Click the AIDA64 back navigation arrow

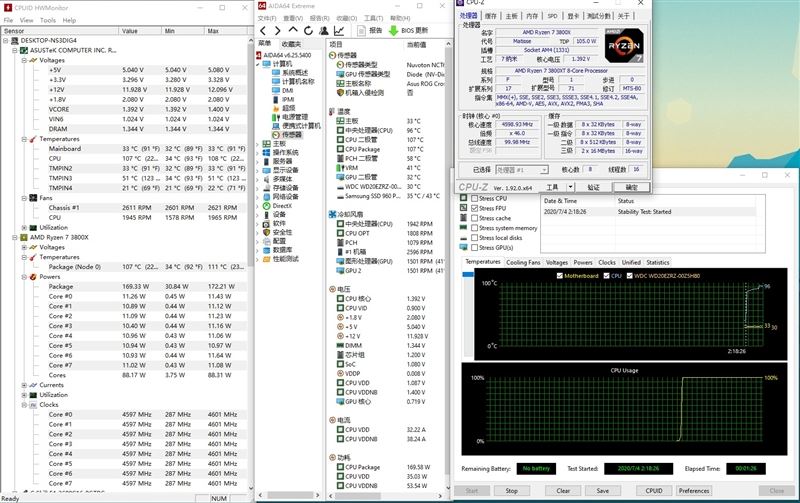click(x=263, y=31)
